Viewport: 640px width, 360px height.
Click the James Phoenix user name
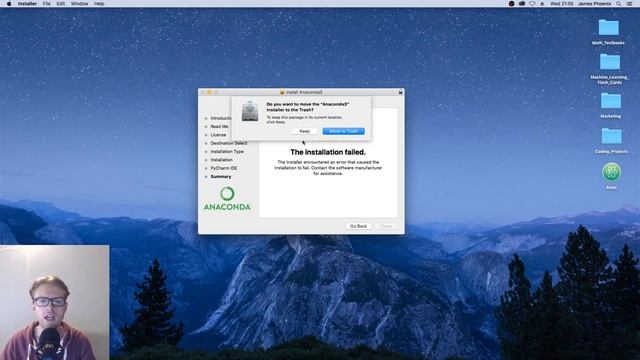point(594,4)
